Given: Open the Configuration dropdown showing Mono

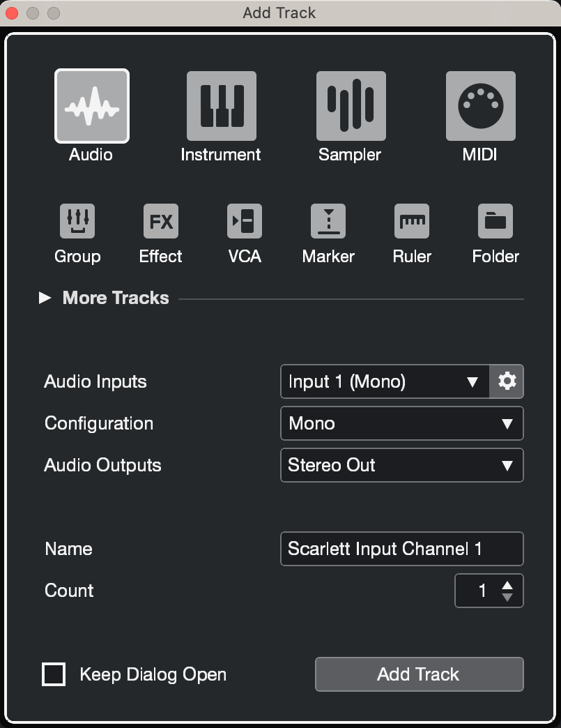Looking at the screenshot, I should point(401,423).
